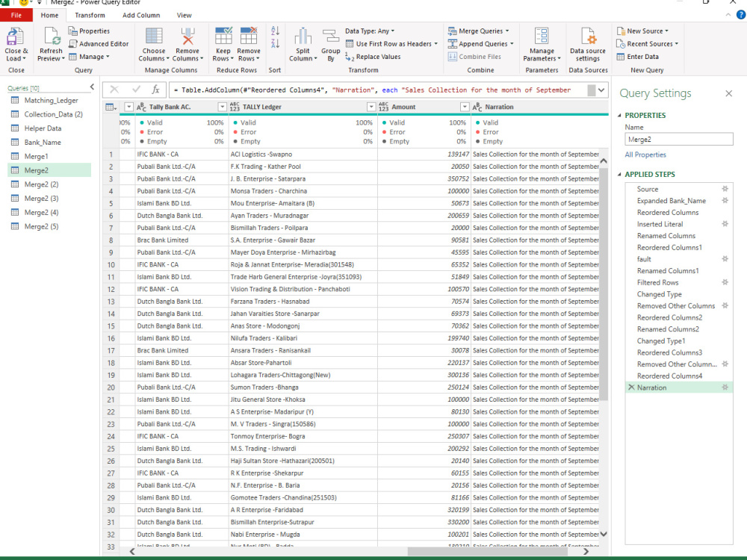Collapse the APPLIED STEPS section
The height and width of the screenshot is (560, 747).
(619, 174)
